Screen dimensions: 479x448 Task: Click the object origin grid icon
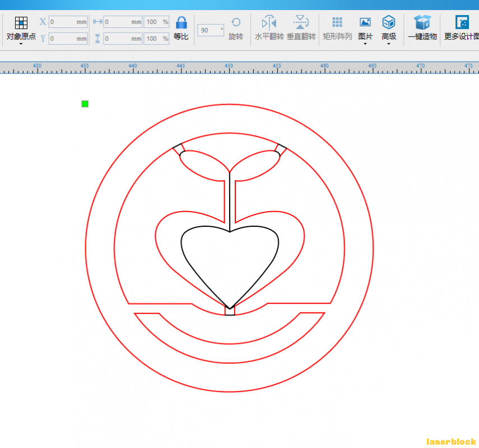click(21, 23)
